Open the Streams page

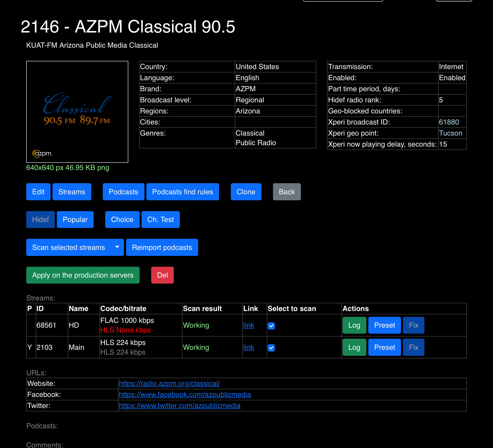point(72,192)
